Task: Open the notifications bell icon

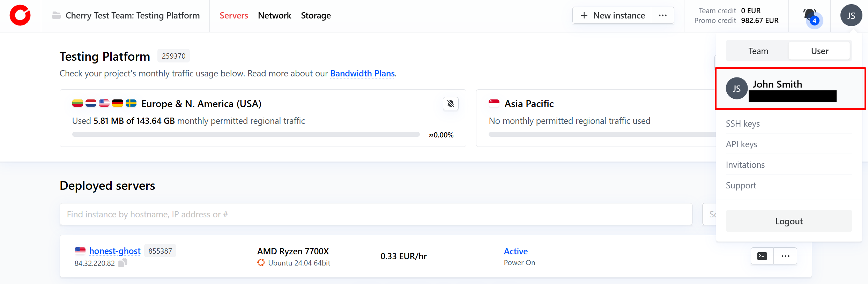Action: tap(810, 16)
